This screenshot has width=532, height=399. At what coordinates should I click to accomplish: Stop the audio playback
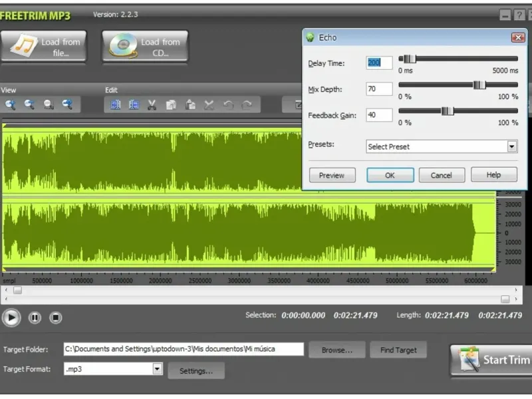tap(56, 318)
